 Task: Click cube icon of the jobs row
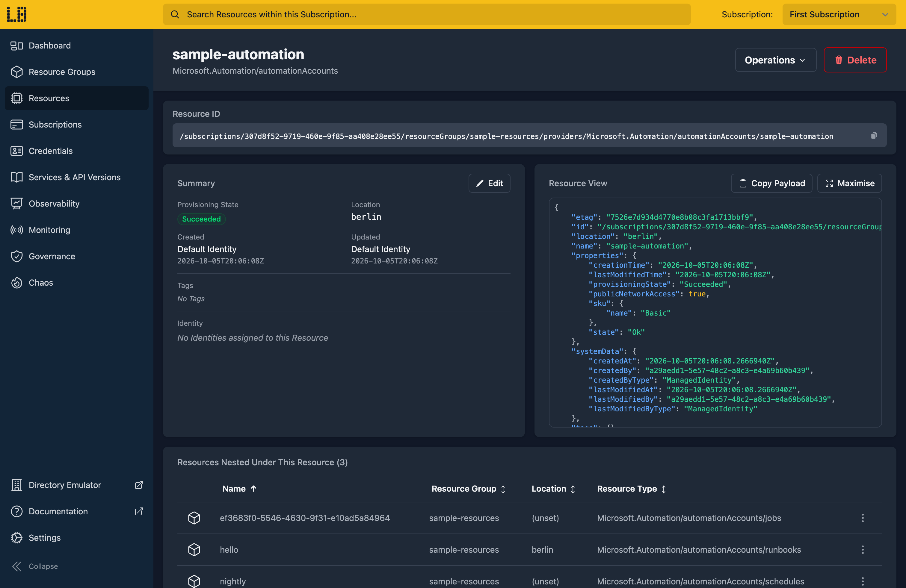coord(194,518)
